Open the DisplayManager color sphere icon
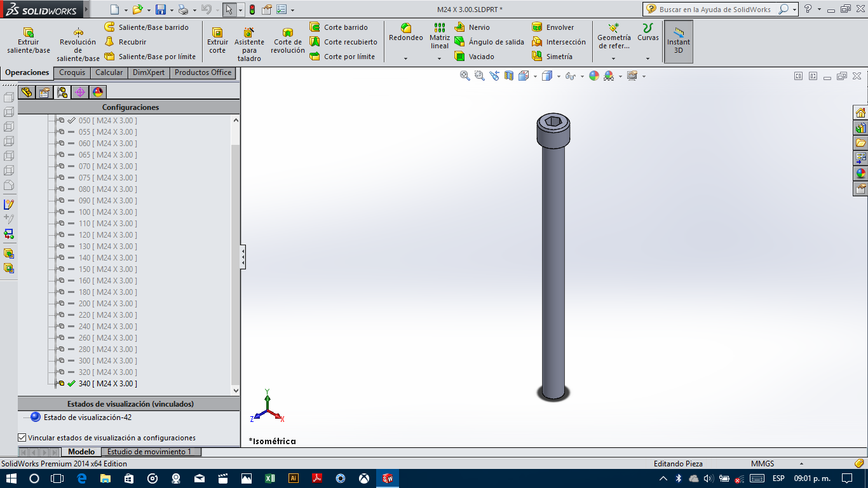This screenshot has height=488, width=868. click(98, 92)
